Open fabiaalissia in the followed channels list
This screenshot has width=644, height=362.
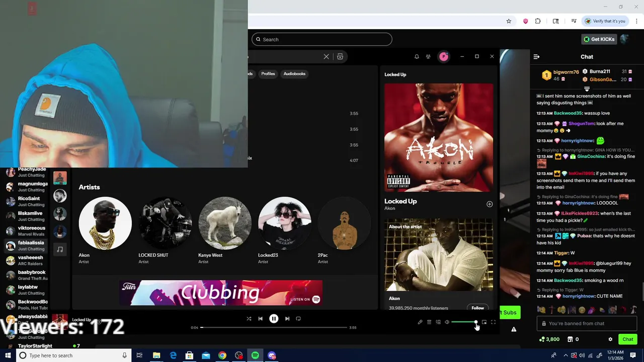coord(25,245)
